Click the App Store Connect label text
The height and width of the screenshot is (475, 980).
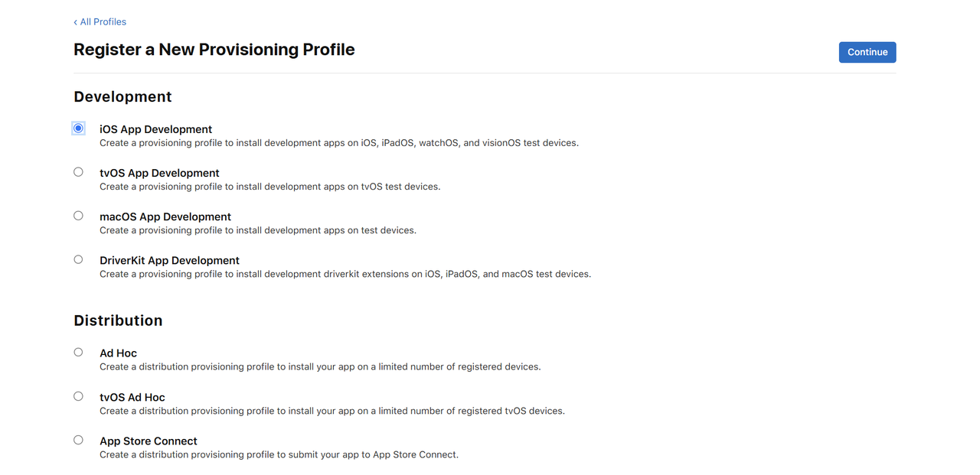point(149,441)
